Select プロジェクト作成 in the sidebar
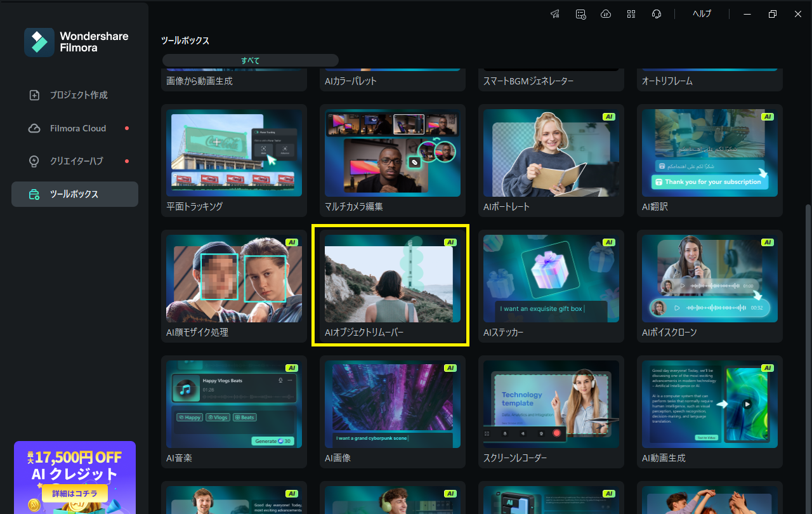The image size is (812, 514). point(75,95)
